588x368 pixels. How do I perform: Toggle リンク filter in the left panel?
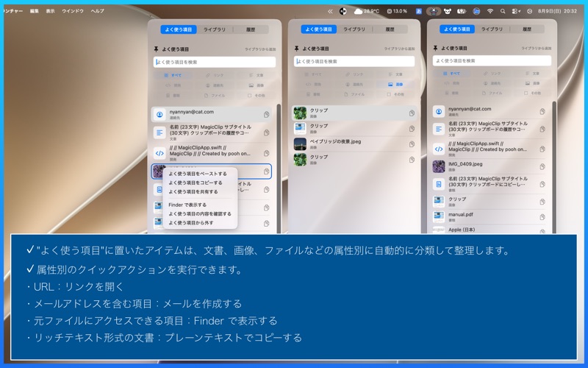pos(215,75)
